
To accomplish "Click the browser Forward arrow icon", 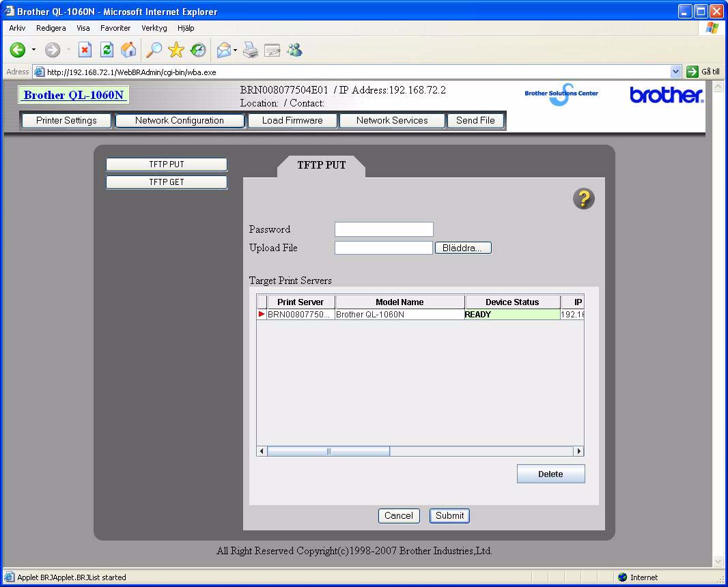I will pos(53,50).
